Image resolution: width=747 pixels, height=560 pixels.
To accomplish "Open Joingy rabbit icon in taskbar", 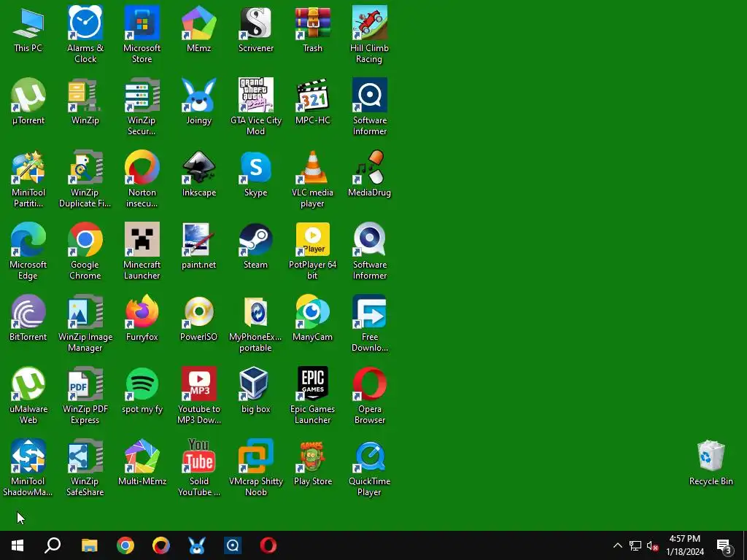I will [197, 545].
